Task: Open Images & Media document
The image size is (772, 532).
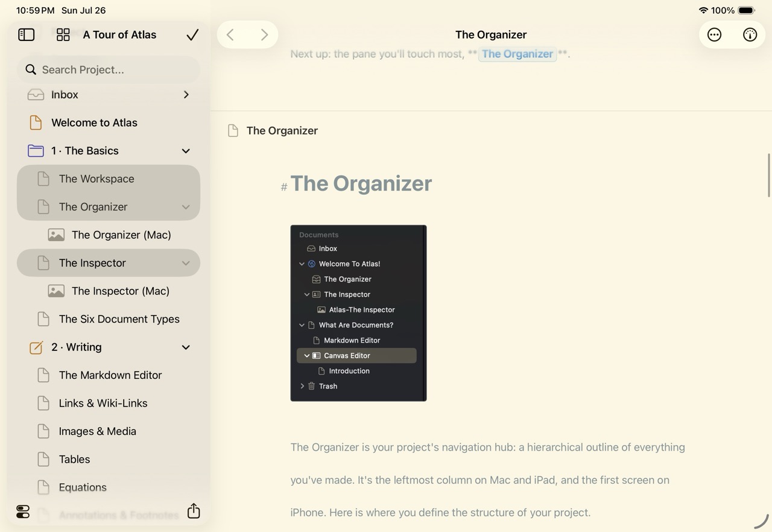Action: (109, 431)
